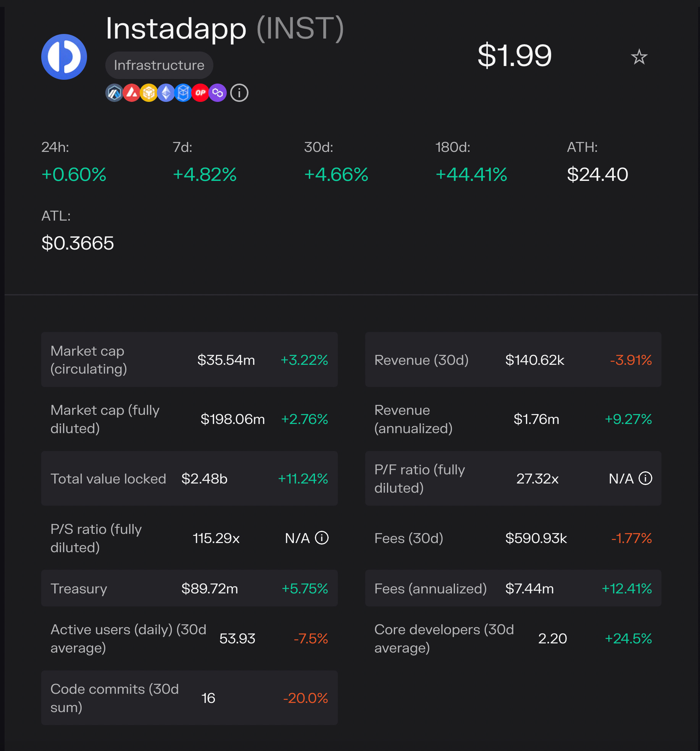
Task: Click the Core developers (30d average) label
Action: [444, 638]
